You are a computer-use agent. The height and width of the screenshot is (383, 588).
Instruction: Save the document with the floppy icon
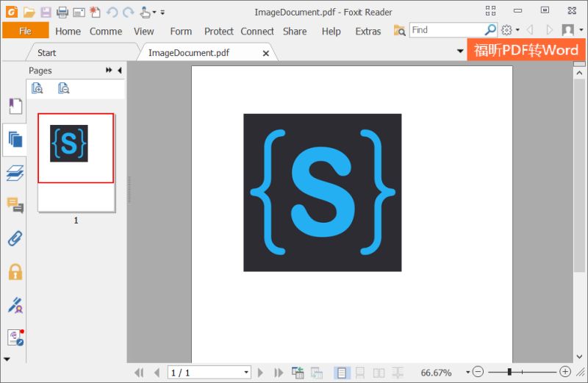46,12
